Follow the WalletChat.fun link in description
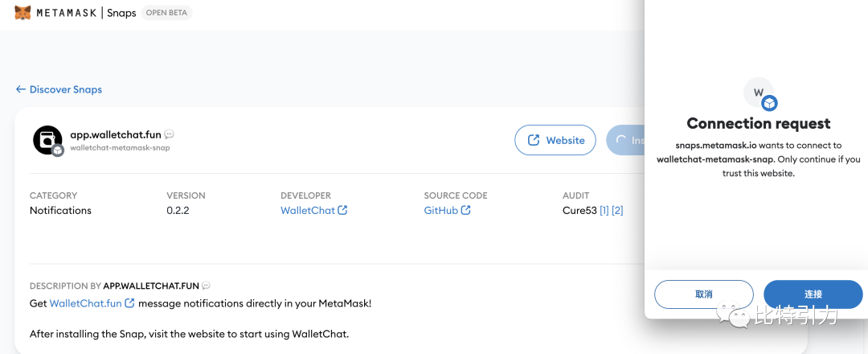This screenshot has width=868, height=354. click(85, 303)
